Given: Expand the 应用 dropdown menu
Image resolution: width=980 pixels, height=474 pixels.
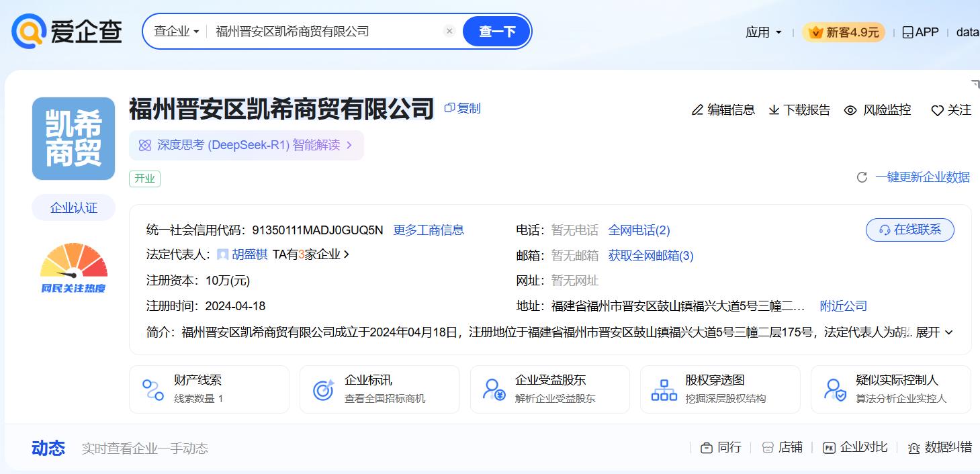Looking at the screenshot, I should [764, 32].
